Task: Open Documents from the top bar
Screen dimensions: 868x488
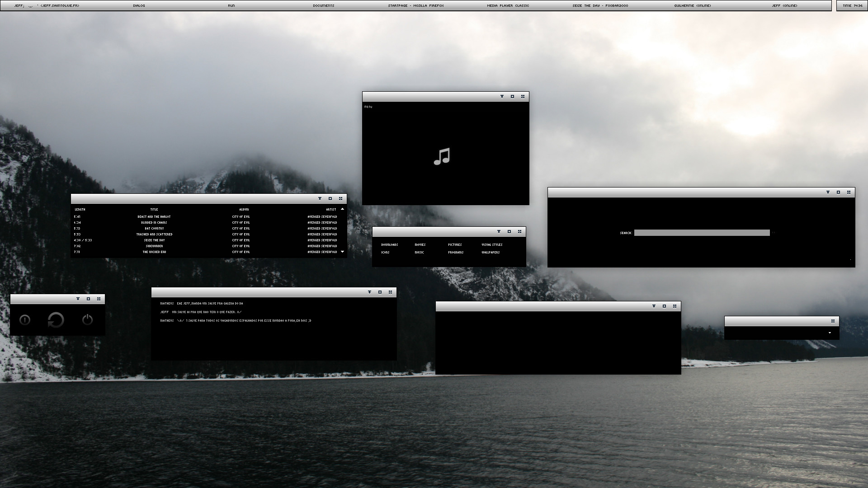Action: tap(324, 6)
